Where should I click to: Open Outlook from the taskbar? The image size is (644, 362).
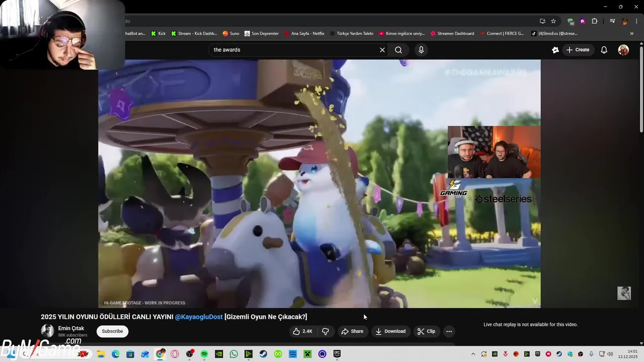145,354
